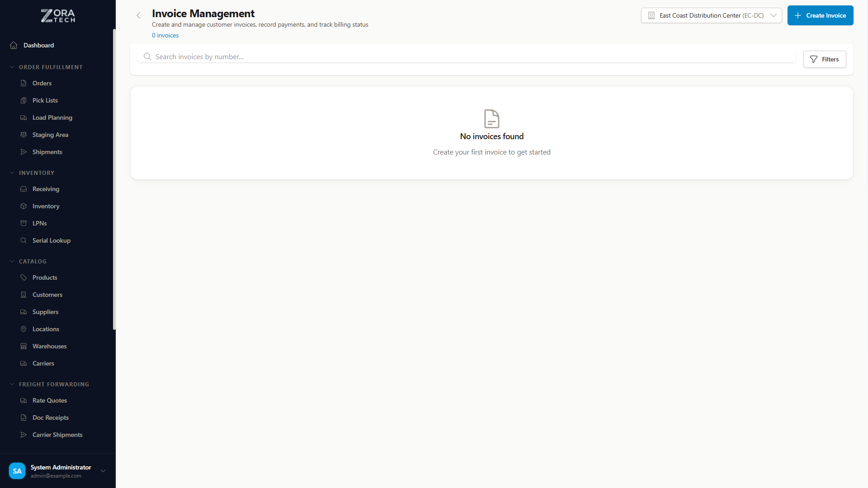Click the back arrow beside Invoice Management

pyautogui.click(x=138, y=15)
